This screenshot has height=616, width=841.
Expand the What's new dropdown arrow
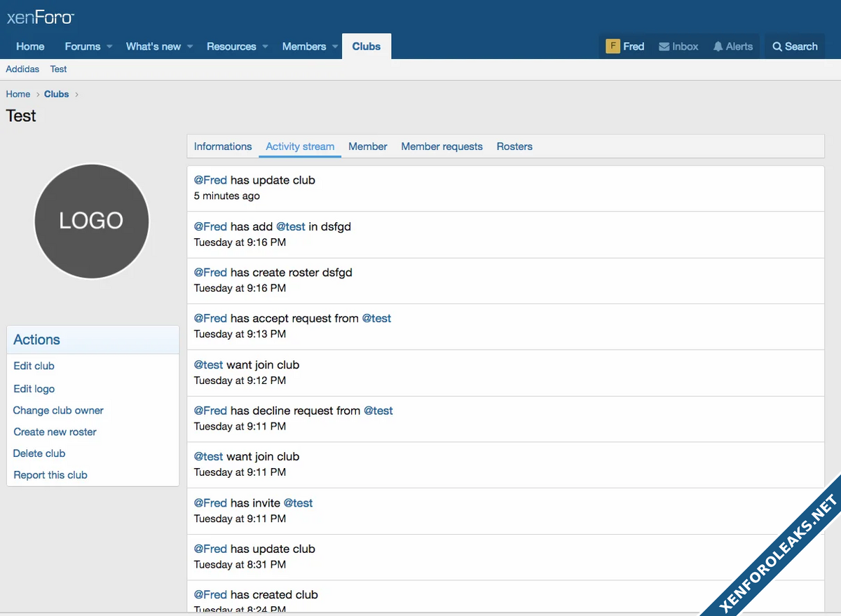click(190, 47)
